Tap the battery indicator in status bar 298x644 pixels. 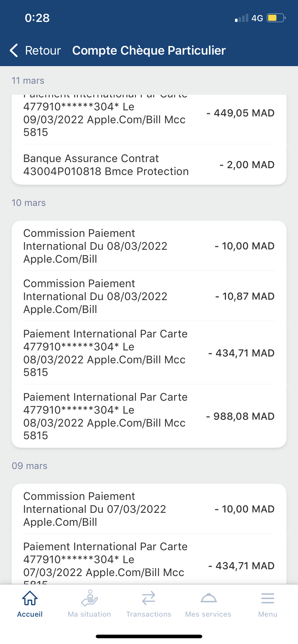(276, 18)
